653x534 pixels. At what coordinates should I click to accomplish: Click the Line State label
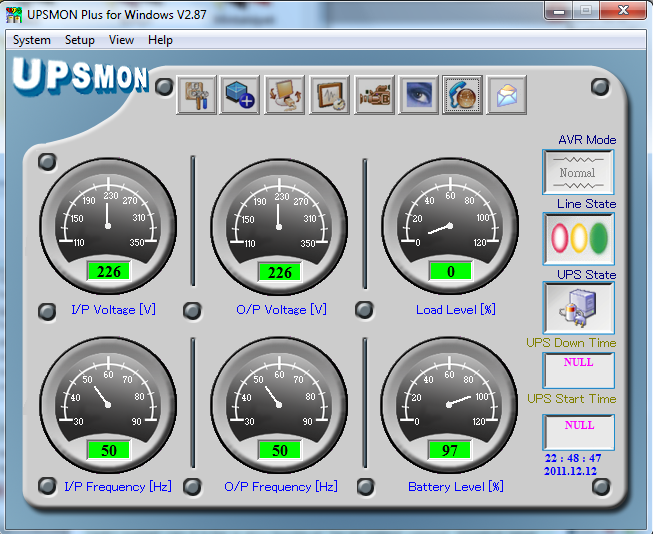point(586,204)
